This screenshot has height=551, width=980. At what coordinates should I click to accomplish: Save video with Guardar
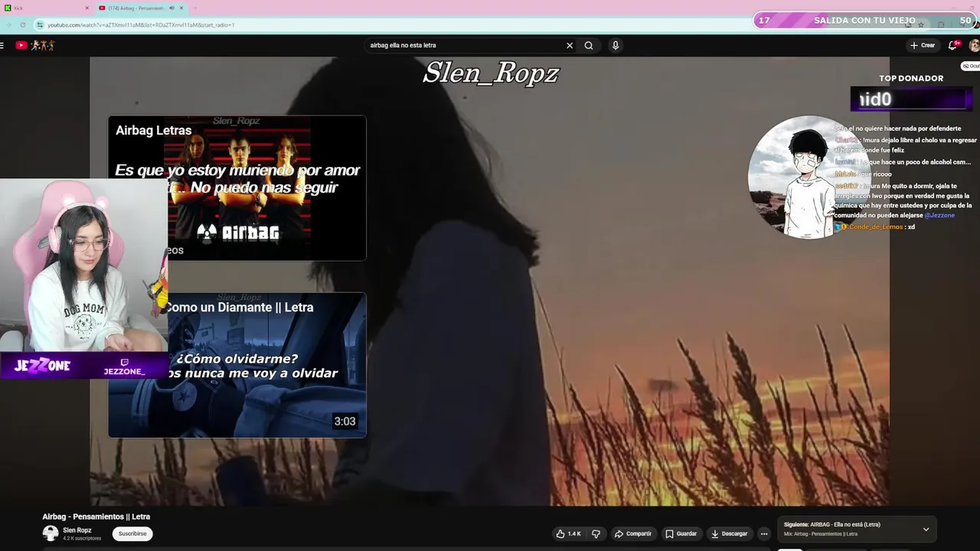pyautogui.click(x=681, y=533)
